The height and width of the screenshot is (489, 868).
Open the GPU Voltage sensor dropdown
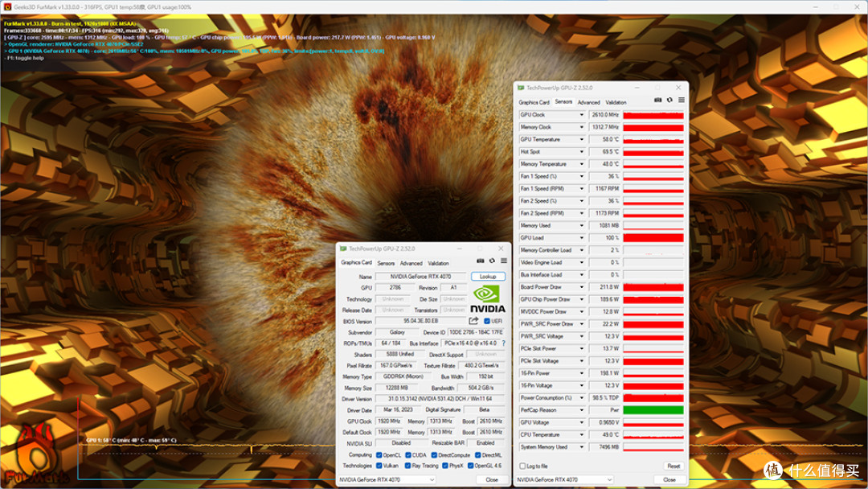coord(581,422)
